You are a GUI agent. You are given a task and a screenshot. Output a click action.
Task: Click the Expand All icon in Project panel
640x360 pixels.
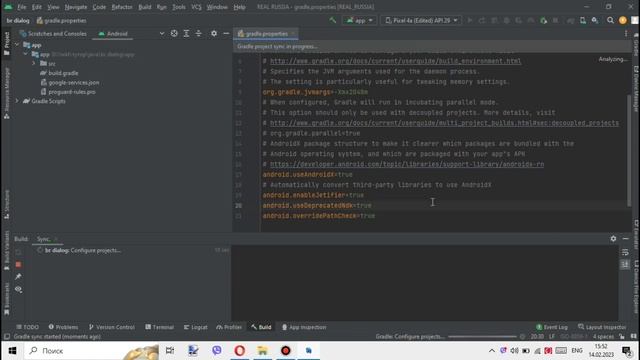[186, 34]
